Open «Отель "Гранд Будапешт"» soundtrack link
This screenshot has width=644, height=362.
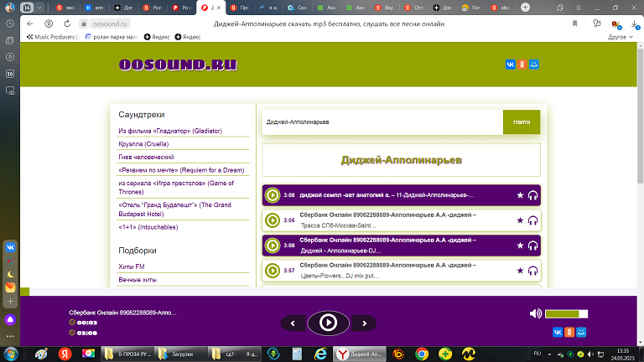174,209
